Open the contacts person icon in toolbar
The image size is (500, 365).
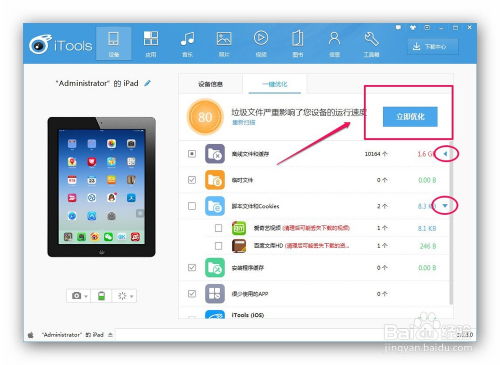334,44
